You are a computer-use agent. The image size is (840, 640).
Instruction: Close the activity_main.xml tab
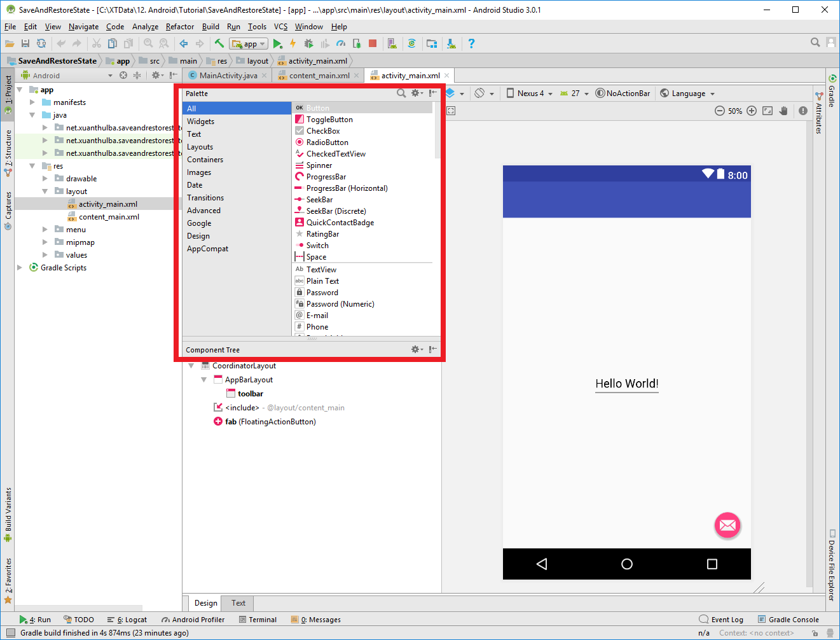(x=447, y=75)
